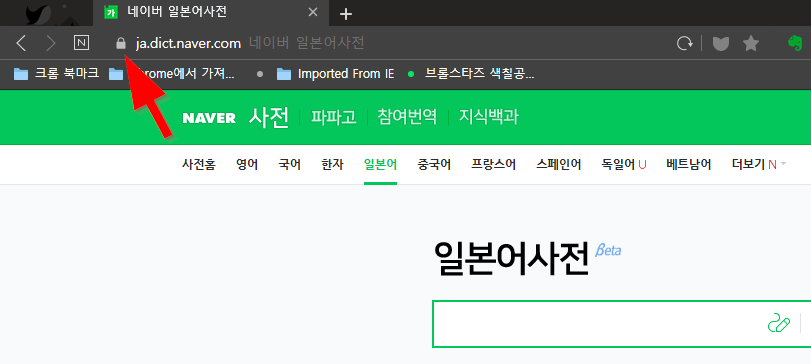This screenshot has height=364, width=811.
Task: Open the Naver N start page icon
Action: pyautogui.click(x=81, y=43)
